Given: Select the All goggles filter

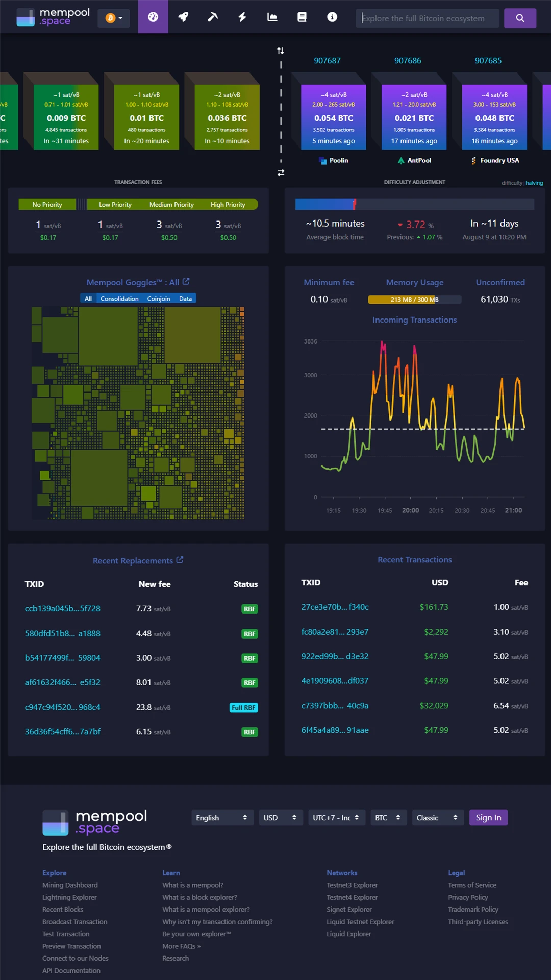Looking at the screenshot, I should click(x=88, y=299).
